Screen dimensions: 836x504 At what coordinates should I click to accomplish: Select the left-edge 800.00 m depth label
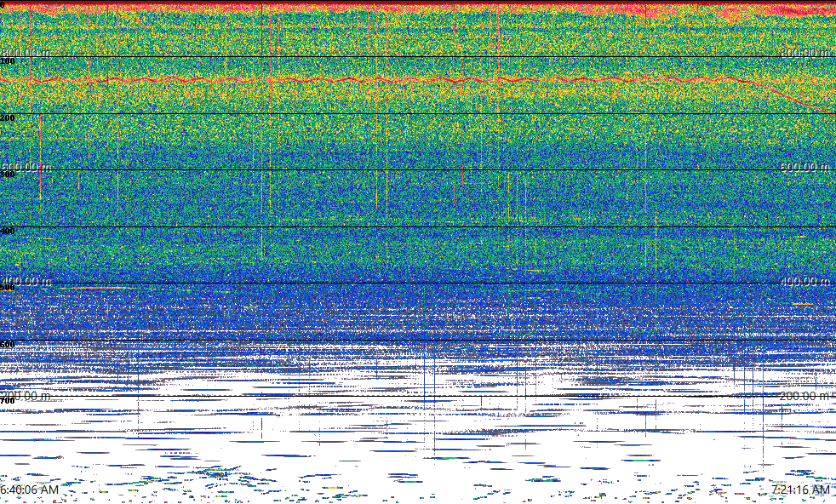[26, 52]
